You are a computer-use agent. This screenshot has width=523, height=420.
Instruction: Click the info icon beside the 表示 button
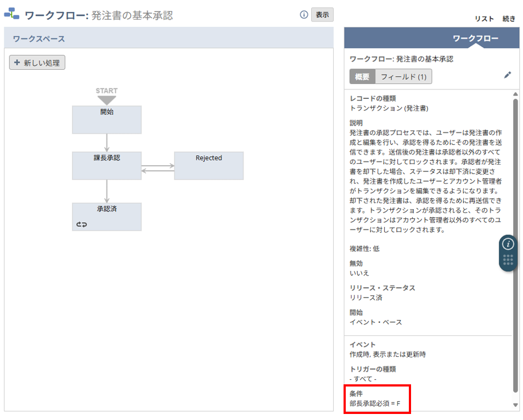click(x=303, y=15)
